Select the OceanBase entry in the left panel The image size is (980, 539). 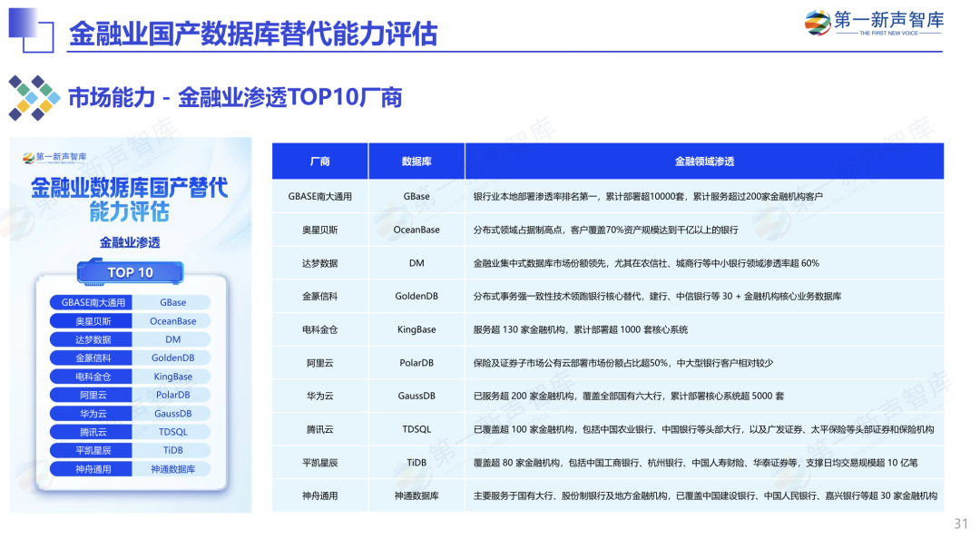coord(172,320)
